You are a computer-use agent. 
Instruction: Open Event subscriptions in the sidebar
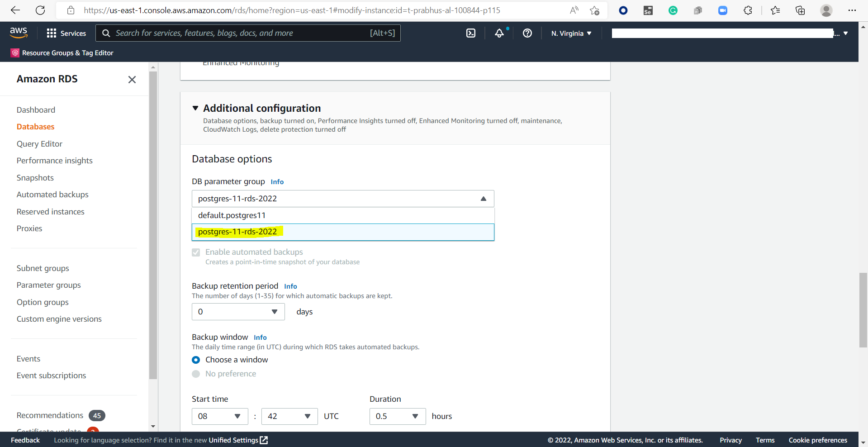click(51, 376)
